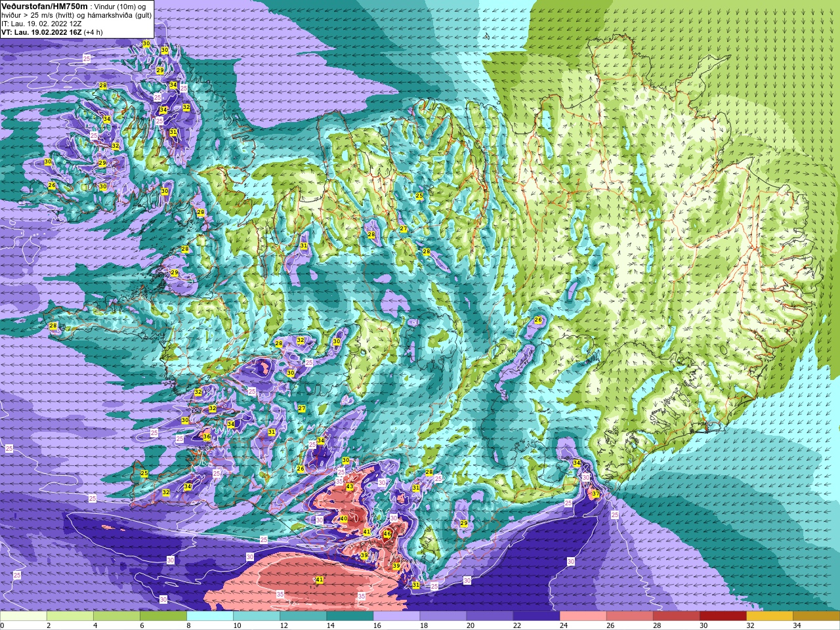The height and width of the screenshot is (630, 840).
Task: Click the legend tick value 16
Action: [x=377, y=626]
